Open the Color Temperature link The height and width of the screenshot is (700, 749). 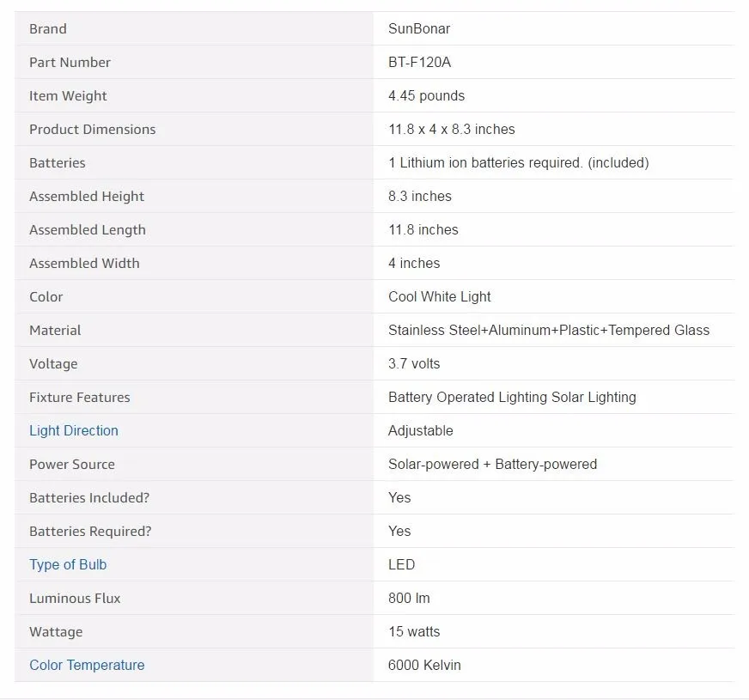coord(87,665)
